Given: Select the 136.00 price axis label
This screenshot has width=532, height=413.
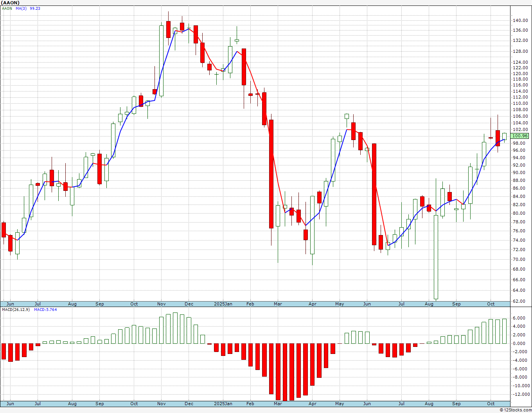Looking at the screenshot, I should tap(520, 30).
